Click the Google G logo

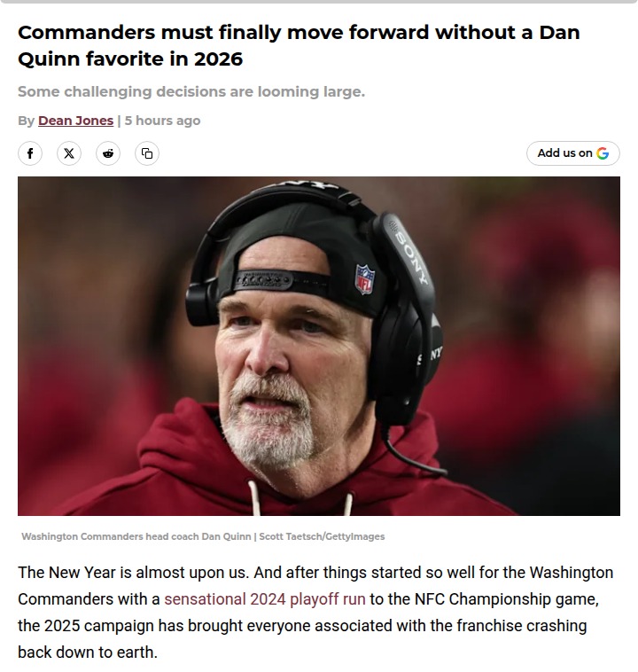[x=603, y=153]
